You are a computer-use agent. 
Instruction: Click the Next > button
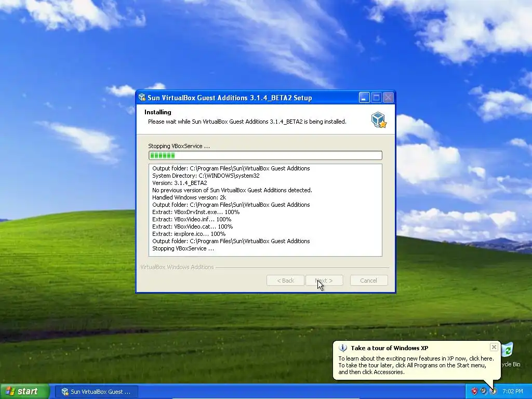324,281
